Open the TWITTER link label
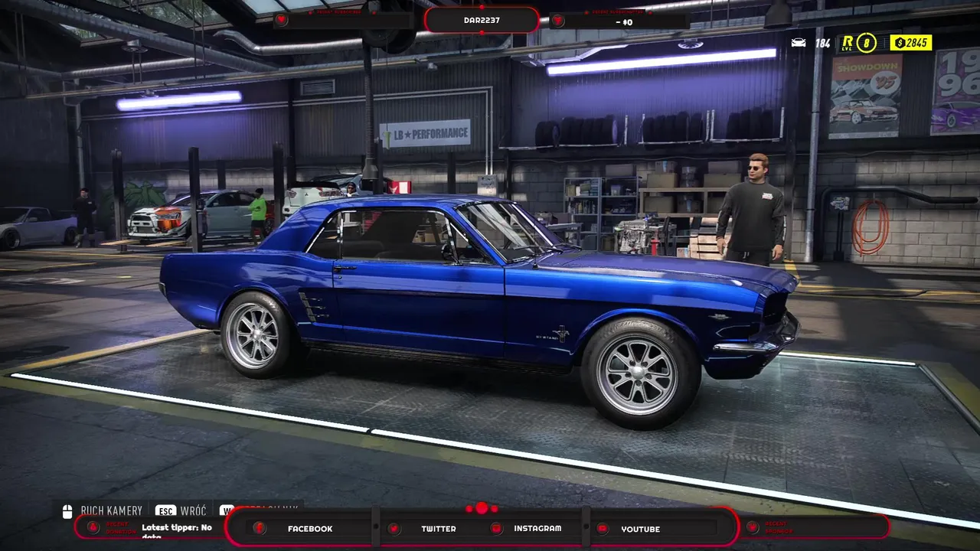 point(439,529)
